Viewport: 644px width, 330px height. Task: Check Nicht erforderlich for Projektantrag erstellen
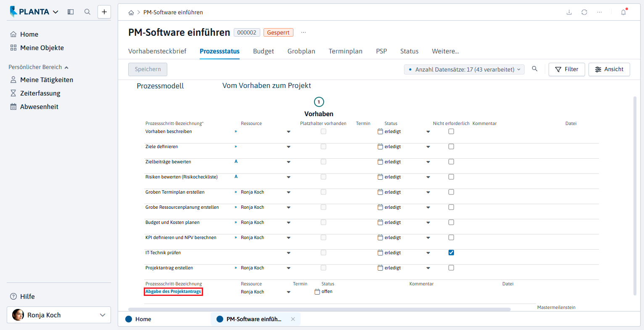click(x=451, y=268)
